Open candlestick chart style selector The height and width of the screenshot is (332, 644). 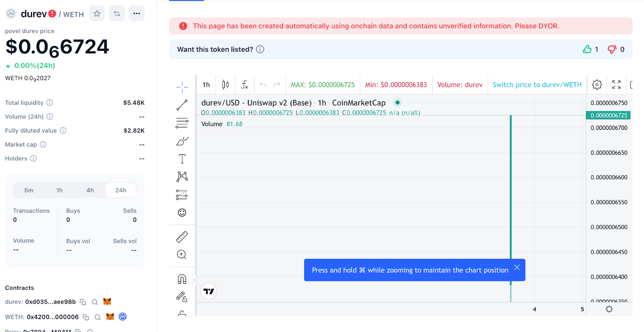tap(225, 85)
